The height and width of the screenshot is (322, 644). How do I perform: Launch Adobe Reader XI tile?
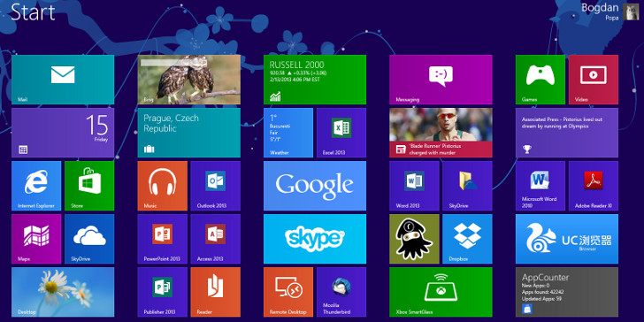[594, 186]
